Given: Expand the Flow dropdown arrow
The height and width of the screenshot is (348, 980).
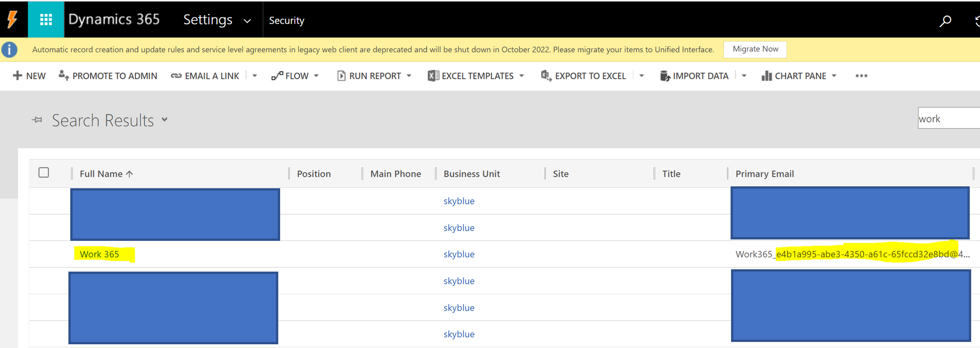Looking at the screenshot, I should [x=316, y=75].
